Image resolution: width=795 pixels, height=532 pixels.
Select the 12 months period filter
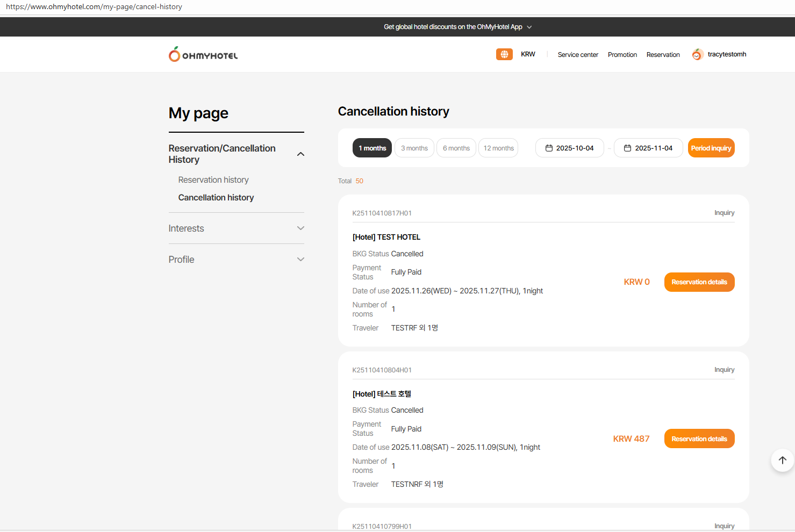pyautogui.click(x=498, y=148)
